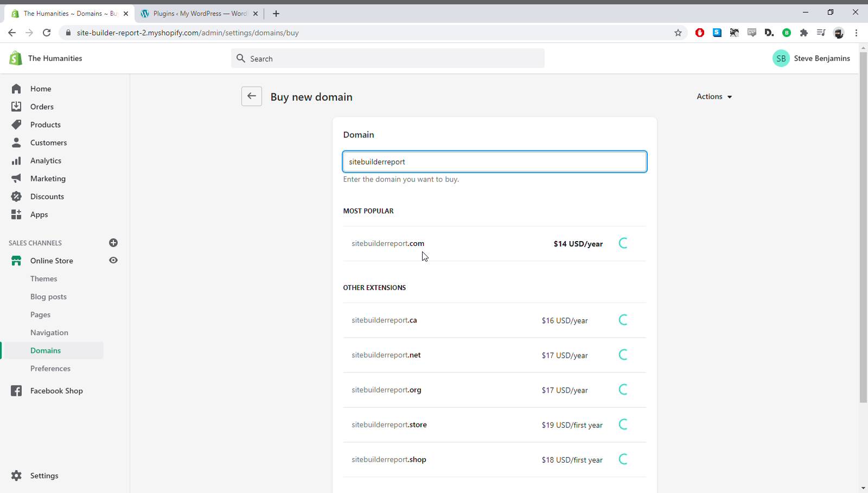The height and width of the screenshot is (493, 868).
Task: Click the Orders icon in sidebar
Action: [16, 106]
